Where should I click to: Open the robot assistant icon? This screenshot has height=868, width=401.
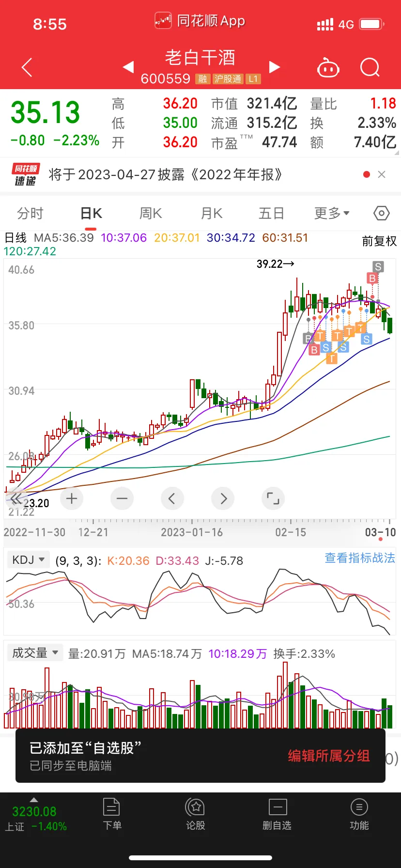(328, 68)
